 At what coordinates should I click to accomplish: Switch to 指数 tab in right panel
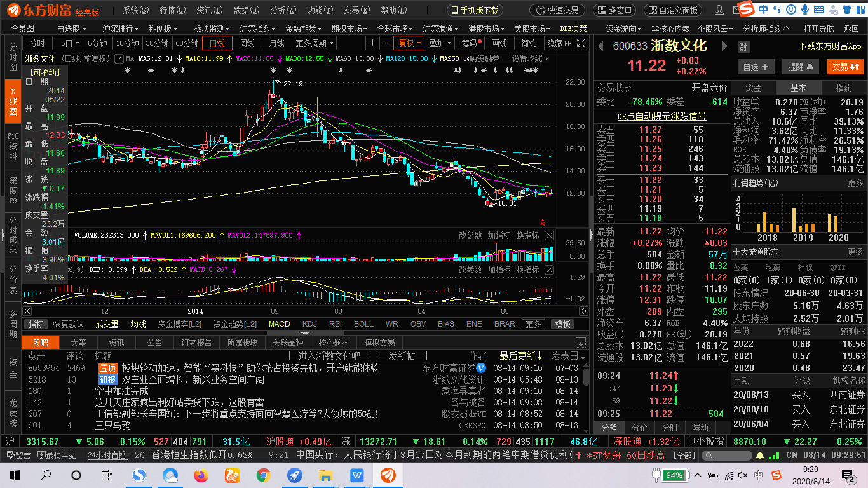(843, 88)
